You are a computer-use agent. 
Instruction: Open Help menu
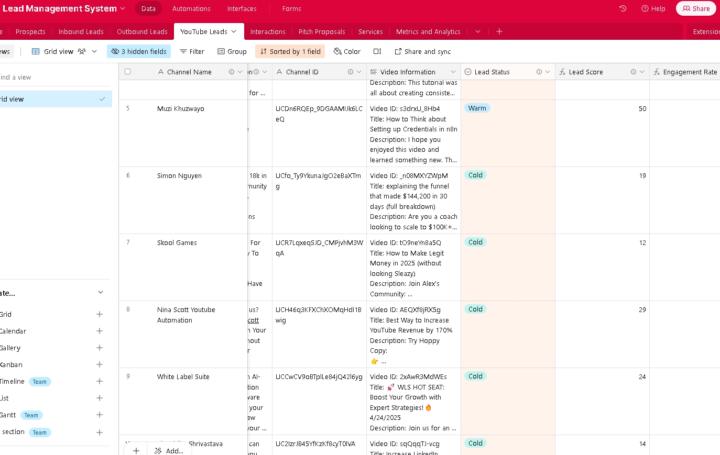[x=653, y=8]
